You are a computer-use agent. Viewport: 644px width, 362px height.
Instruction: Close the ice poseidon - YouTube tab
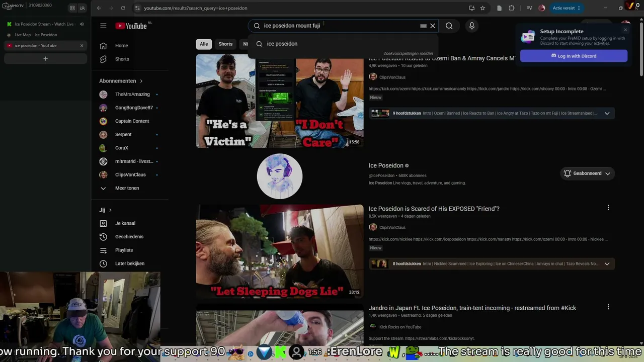pos(82,46)
